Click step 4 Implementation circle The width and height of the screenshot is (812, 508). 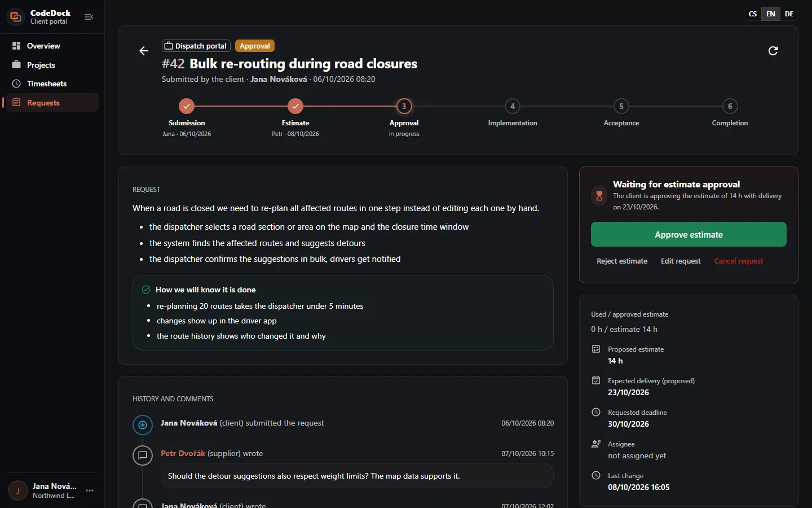pos(513,106)
